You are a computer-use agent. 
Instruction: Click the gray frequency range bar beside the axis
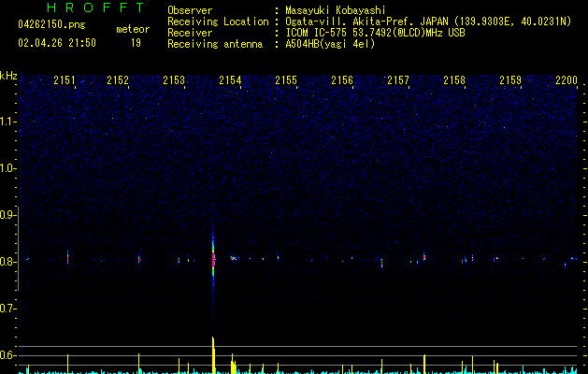point(18,249)
